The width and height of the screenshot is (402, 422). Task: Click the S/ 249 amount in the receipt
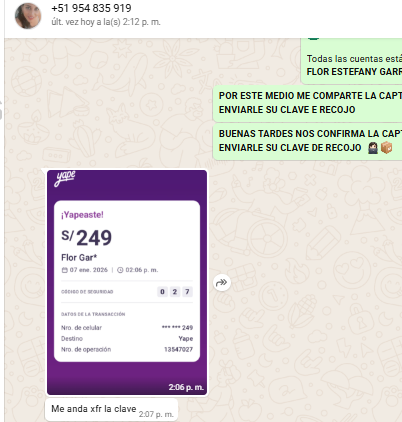[x=86, y=238]
